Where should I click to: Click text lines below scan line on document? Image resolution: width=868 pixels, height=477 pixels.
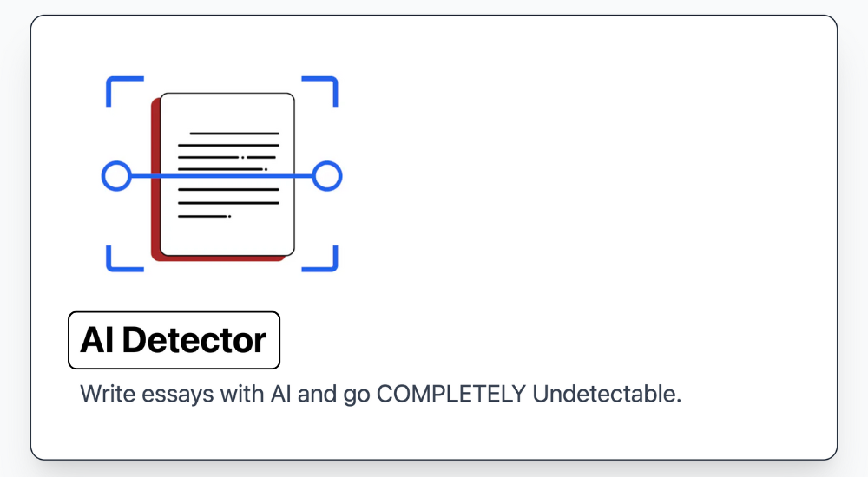(228, 203)
